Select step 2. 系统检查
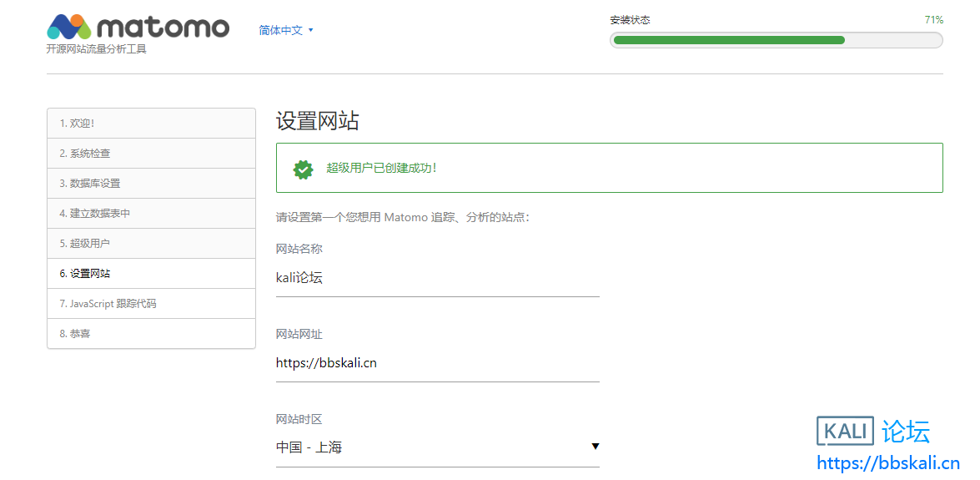Image resolution: width=980 pixels, height=480 pixels. click(151, 154)
